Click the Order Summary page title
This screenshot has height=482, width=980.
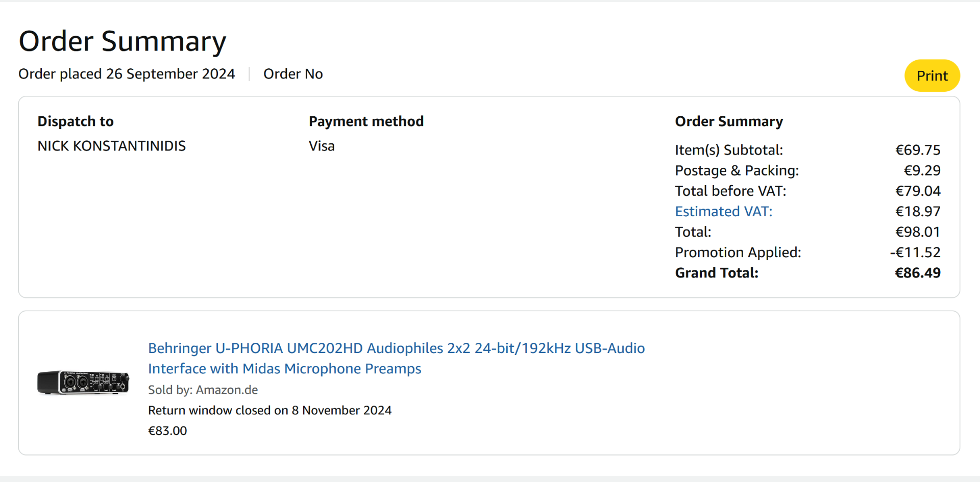point(122,41)
